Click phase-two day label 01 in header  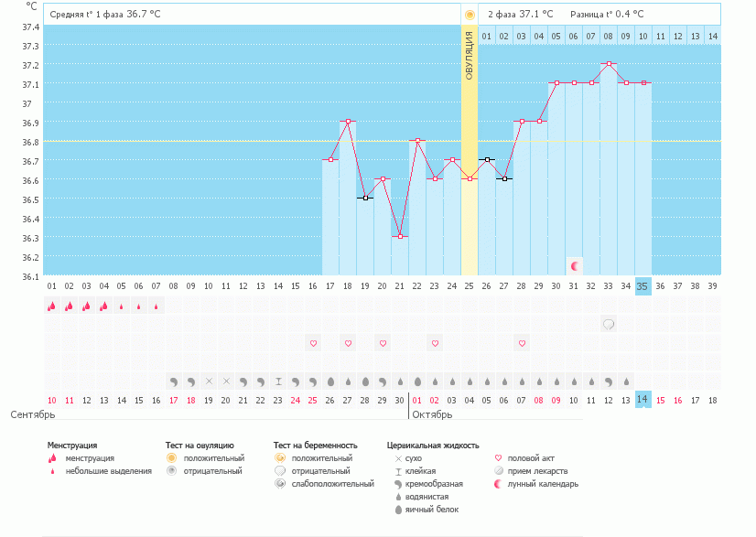tap(487, 37)
